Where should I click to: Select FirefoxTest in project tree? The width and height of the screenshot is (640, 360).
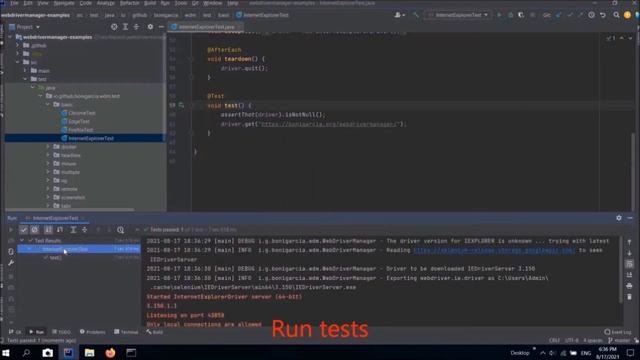coord(80,130)
